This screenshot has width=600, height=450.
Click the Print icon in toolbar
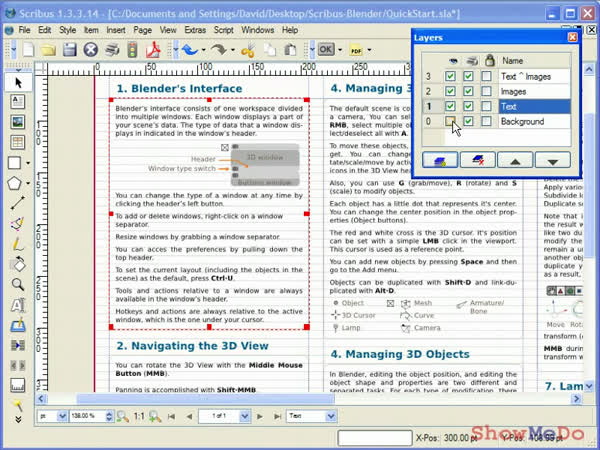[112, 50]
